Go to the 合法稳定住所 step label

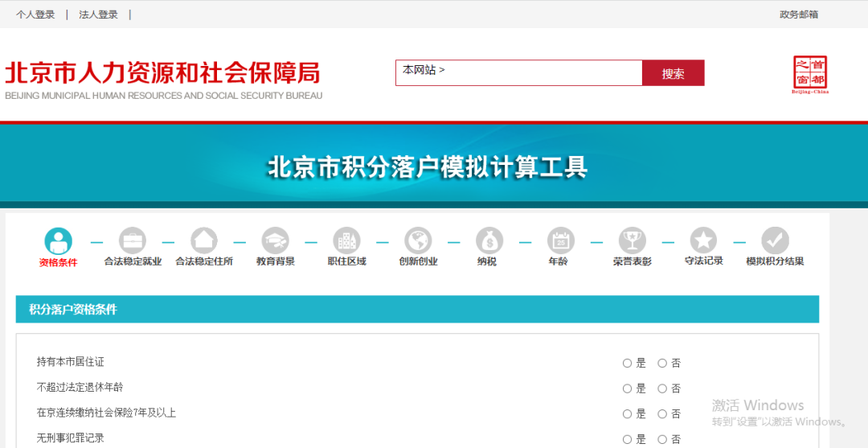pos(204,262)
